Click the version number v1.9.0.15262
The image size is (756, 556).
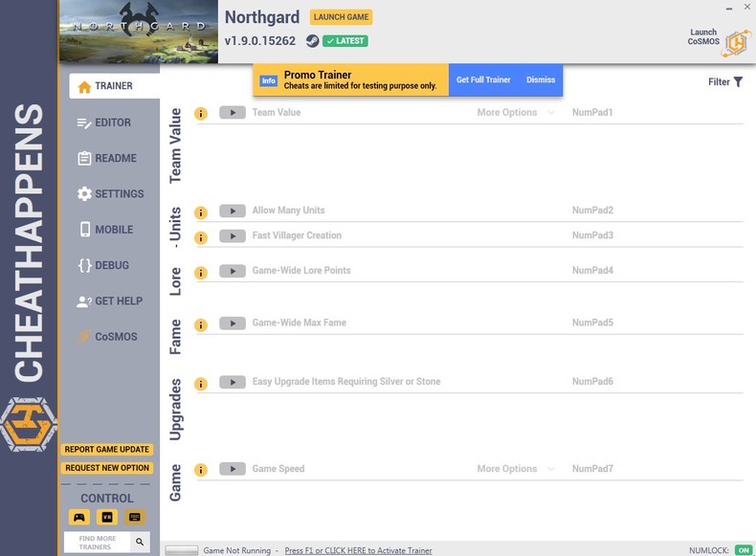point(260,41)
